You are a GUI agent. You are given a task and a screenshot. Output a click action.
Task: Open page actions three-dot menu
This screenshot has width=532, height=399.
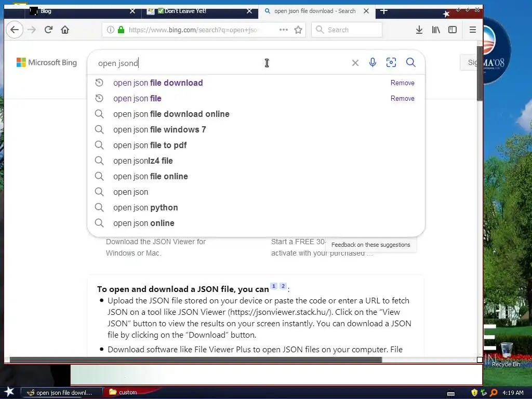[284, 30]
